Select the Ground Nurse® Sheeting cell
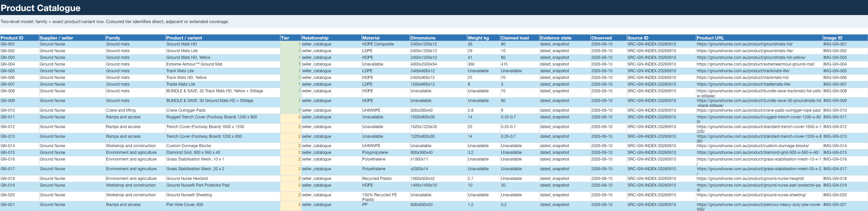868x211 pixels. [223, 197]
